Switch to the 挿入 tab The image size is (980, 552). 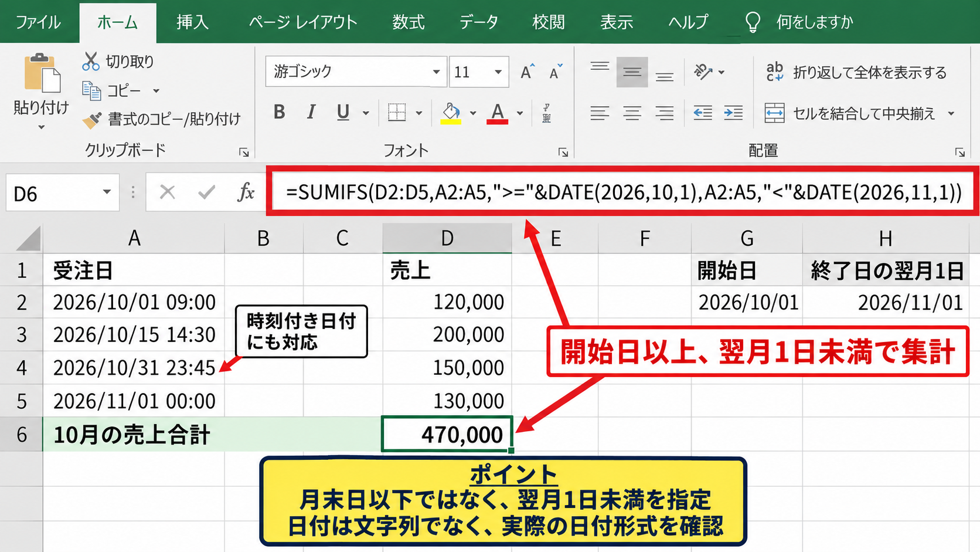(x=193, y=22)
